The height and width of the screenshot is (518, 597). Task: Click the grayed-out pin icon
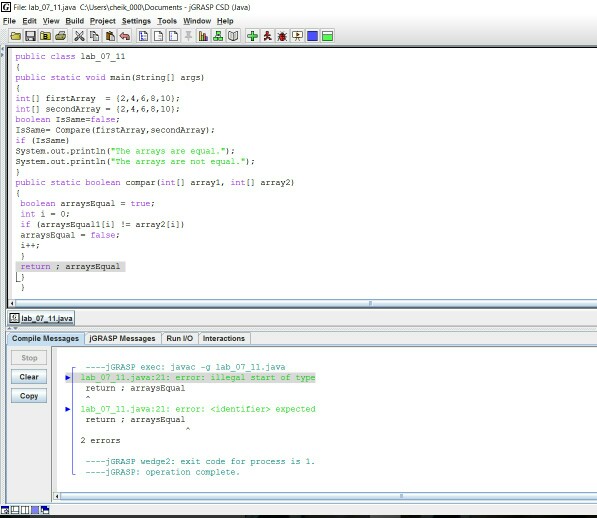point(188,37)
